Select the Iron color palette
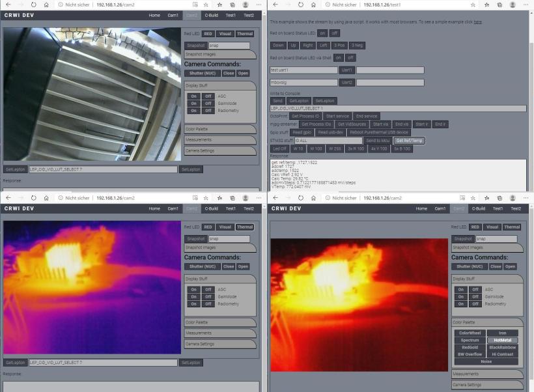 pyautogui.click(x=502, y=333)
